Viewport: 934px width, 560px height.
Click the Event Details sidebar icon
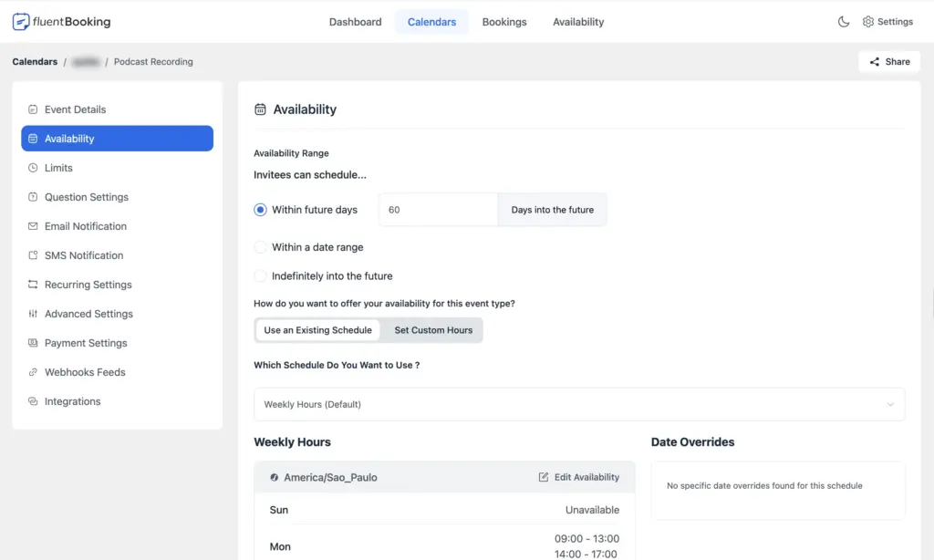(x=33, y=109)
